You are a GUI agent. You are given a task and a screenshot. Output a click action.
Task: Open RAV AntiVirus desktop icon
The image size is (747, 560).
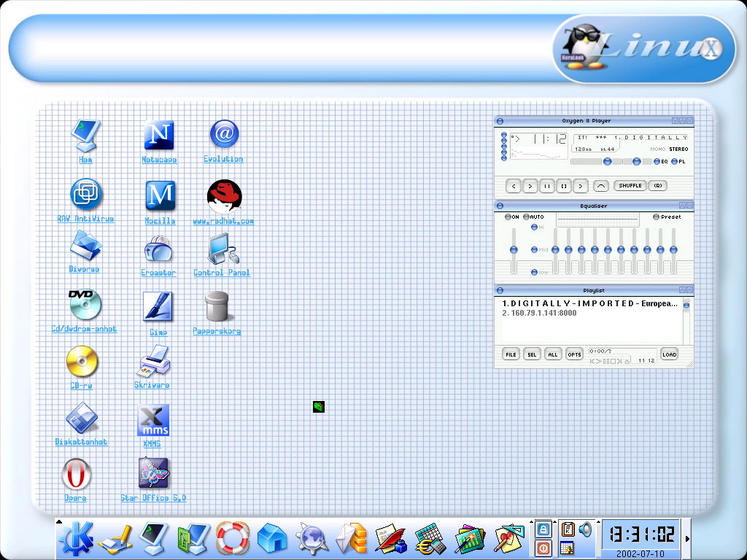86,194
